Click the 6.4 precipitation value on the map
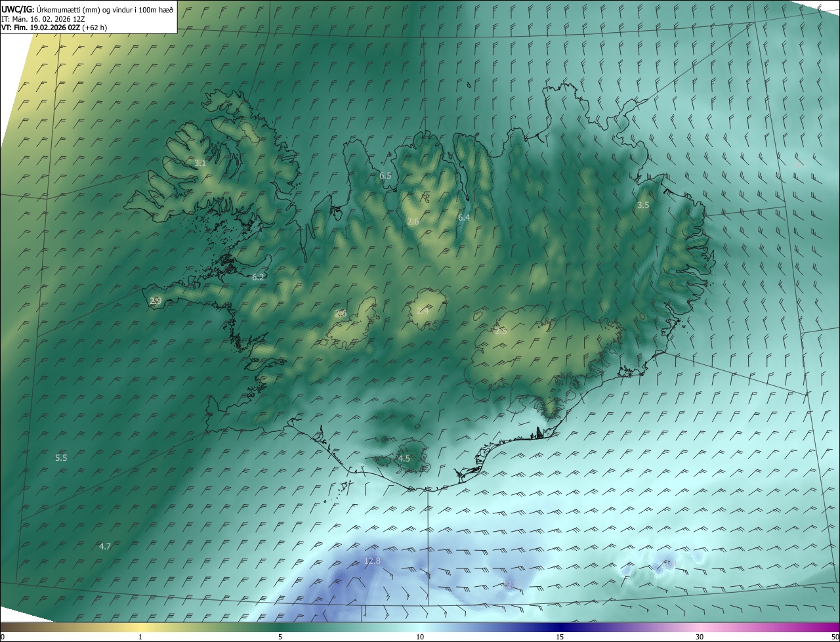This screenshot has height=642, width=840. coord(464,217)
